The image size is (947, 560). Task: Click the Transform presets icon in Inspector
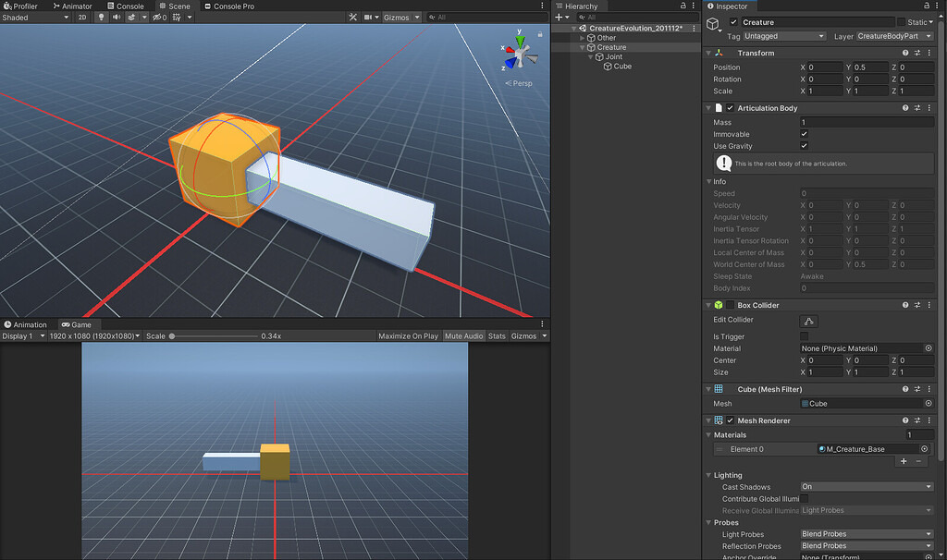click(918, 53)
